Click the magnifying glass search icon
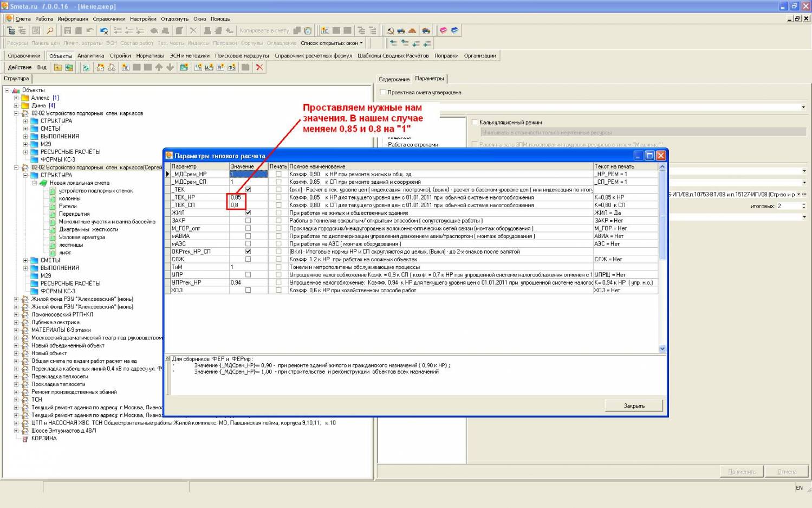The height and width of the screenshot is (508, 812). (50, 31)
